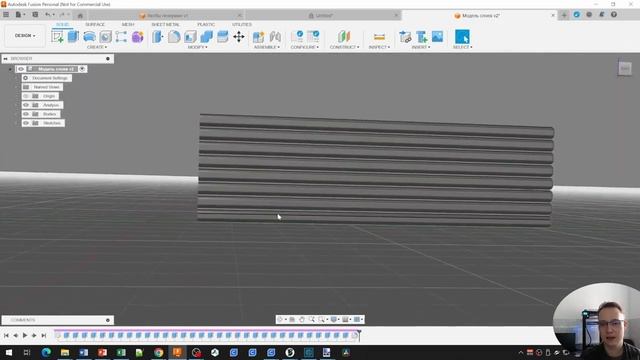Click the Insert Derive icon
640x360 pixels.
pyautogui.click(x=405, y=37)
